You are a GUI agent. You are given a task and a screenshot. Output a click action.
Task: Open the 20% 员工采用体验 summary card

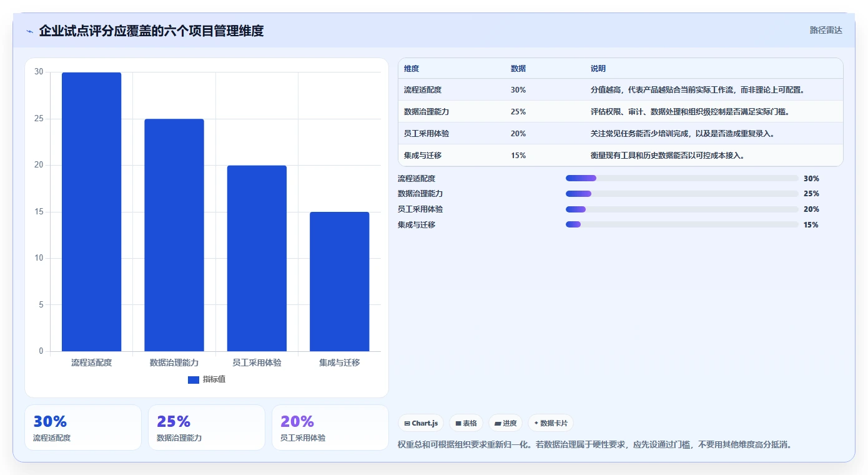(330, 427)
